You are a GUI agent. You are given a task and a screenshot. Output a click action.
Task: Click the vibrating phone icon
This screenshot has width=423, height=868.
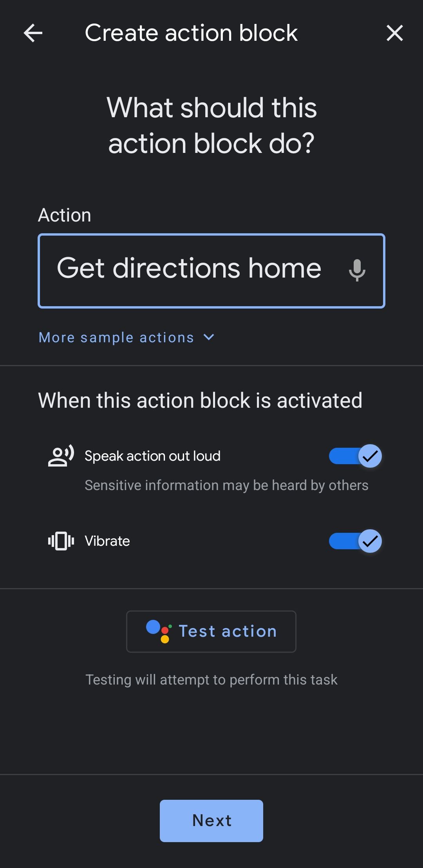(61, 541)
